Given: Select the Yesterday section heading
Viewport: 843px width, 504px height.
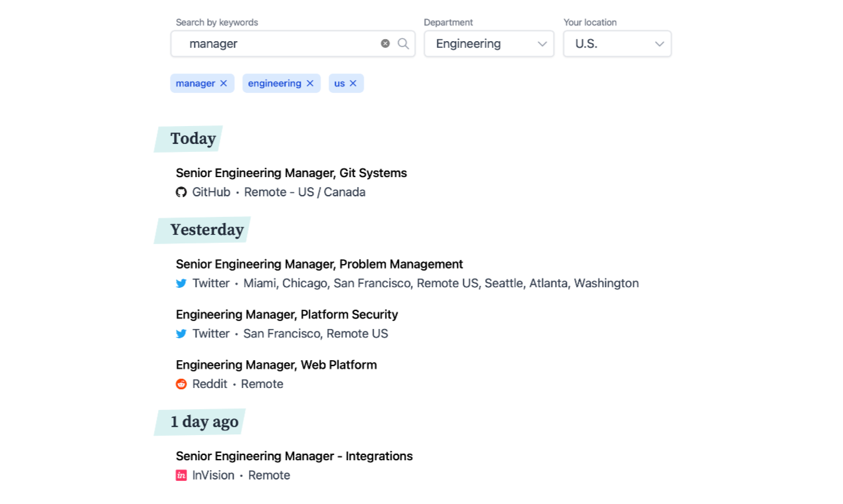Looking at the screenshot, I should pyautogui.click(x=207, y=229).
